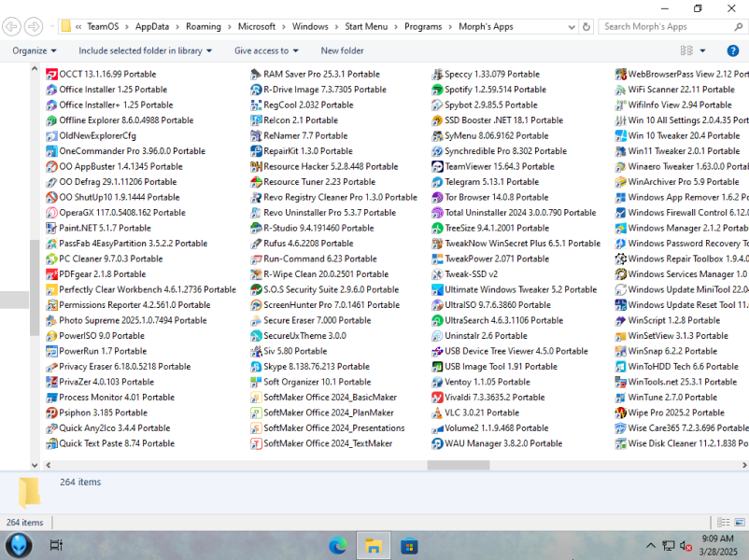The height and width of the screenshot is (560, 749).
Task: Click the Vivaldi 7.3.3635.2 Portable icon
Action: click(437, 398)
